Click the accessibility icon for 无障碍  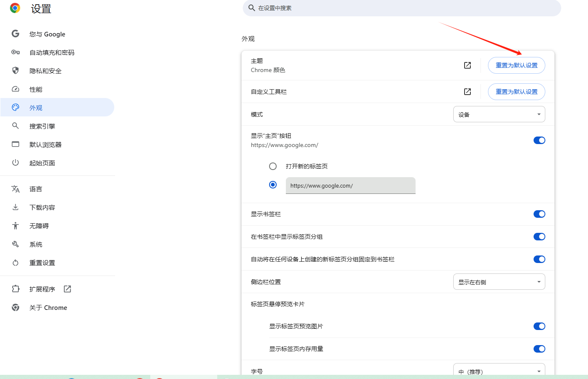[x=15, y=226]
